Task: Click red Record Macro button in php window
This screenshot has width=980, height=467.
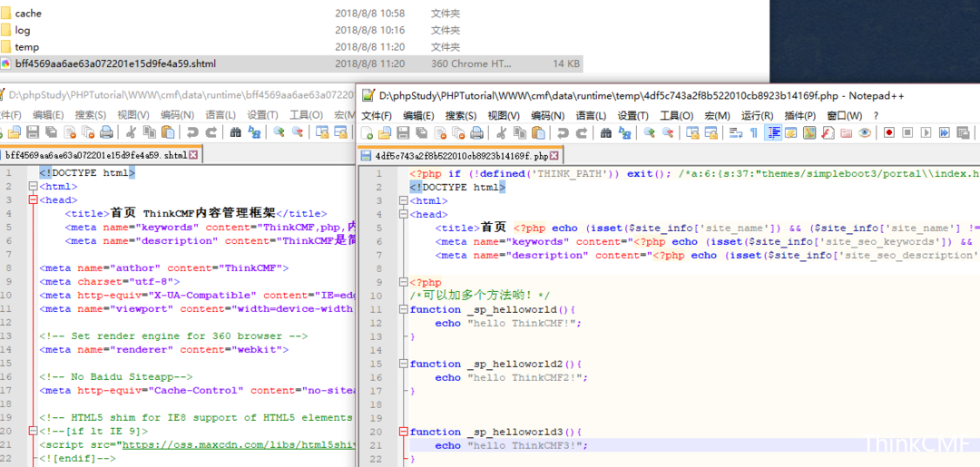Action: (889, 132)
